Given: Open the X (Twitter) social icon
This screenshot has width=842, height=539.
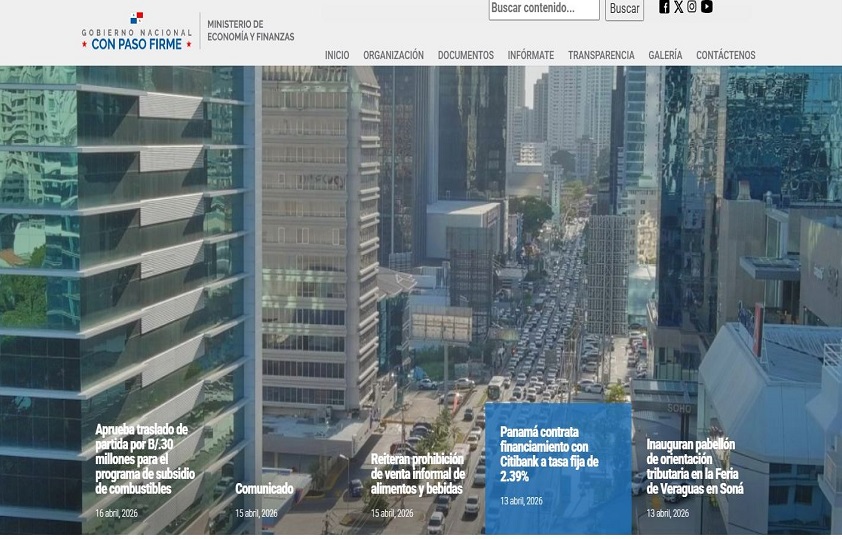Looking at the screenshot, I should pyautogui.click(x=678, y=7).
